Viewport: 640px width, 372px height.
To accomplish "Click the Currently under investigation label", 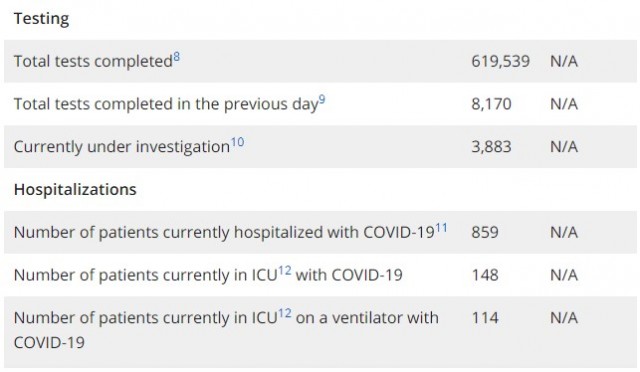I will pos(122,147).
